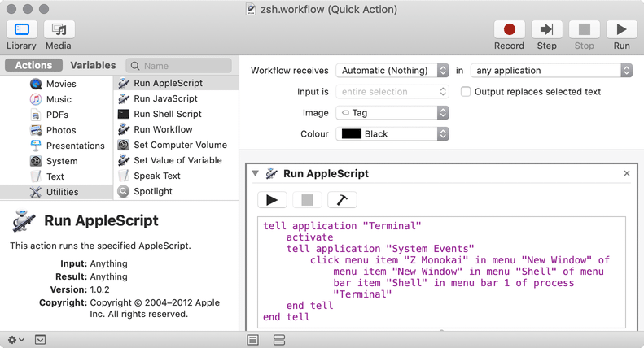Click the "Version: 1.0.2" text
This screenshot has width=644, height=348.
(x=80, y=289)
